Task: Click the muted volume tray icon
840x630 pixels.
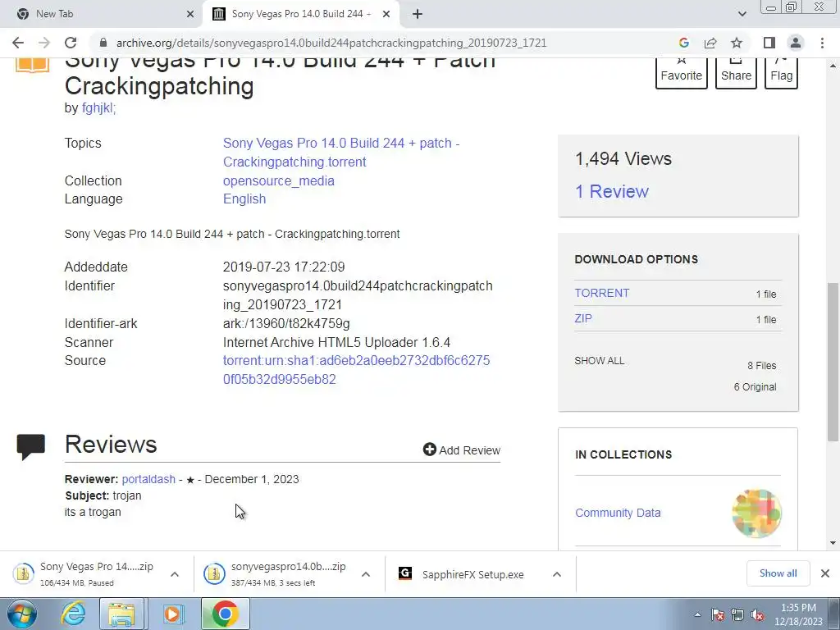Action: [x=757, y=614]
